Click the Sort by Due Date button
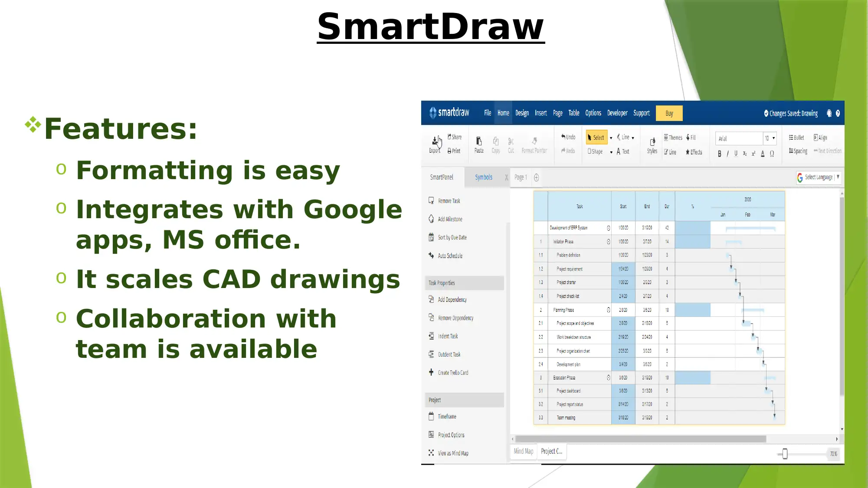The image size is (868, 488). point(452,237)
